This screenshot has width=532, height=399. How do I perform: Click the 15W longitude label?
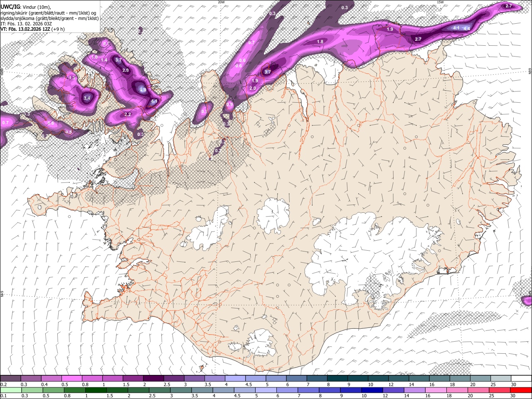click(440, 2)
